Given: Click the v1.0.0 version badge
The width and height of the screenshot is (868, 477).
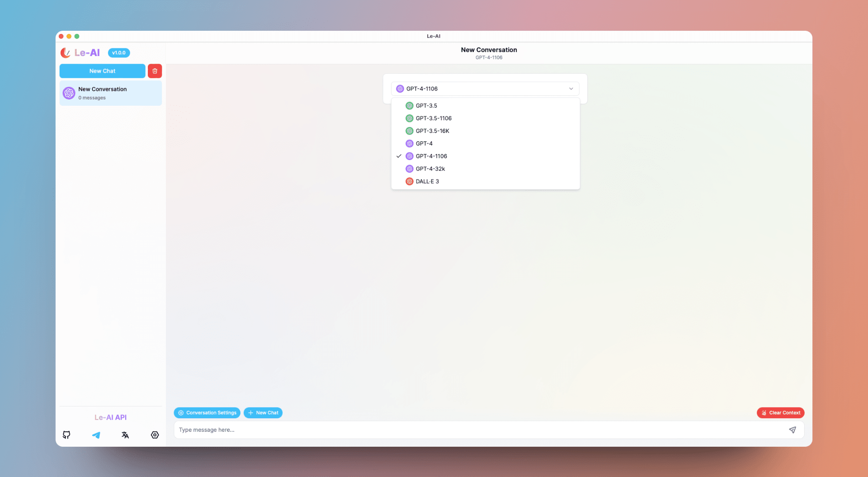Looking at the screenshot, I should [x=119, y=53].
